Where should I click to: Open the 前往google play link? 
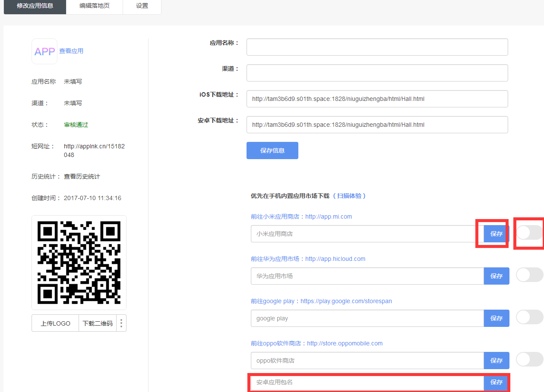tap(321, 301)
